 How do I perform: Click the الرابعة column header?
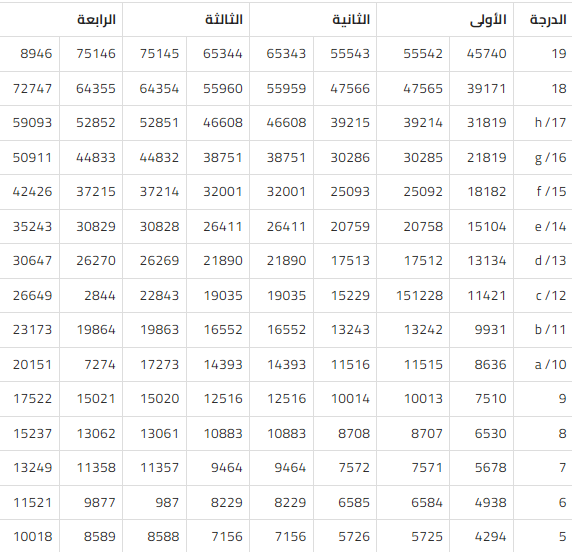[96, 19]
